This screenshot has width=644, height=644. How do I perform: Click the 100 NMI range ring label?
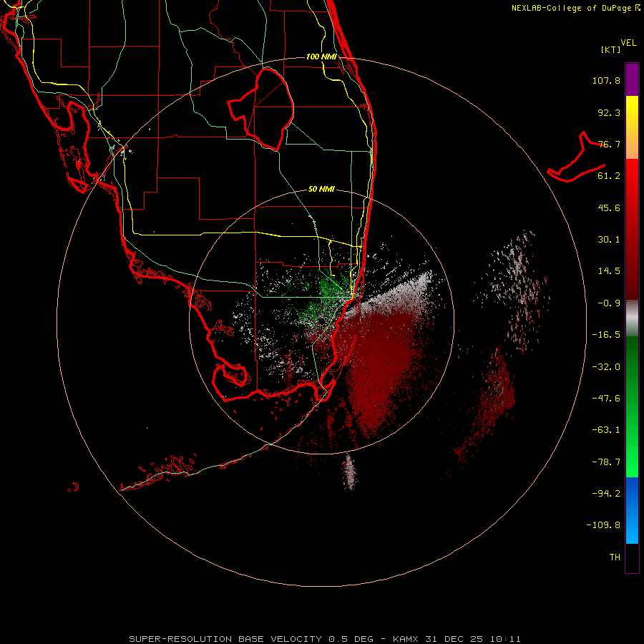coord(321,57)
